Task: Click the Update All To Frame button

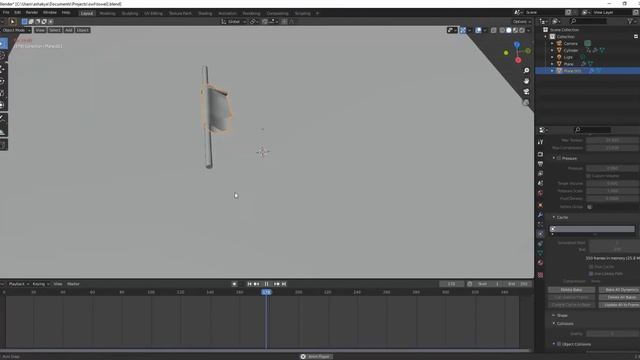Action: click(619, 305)
